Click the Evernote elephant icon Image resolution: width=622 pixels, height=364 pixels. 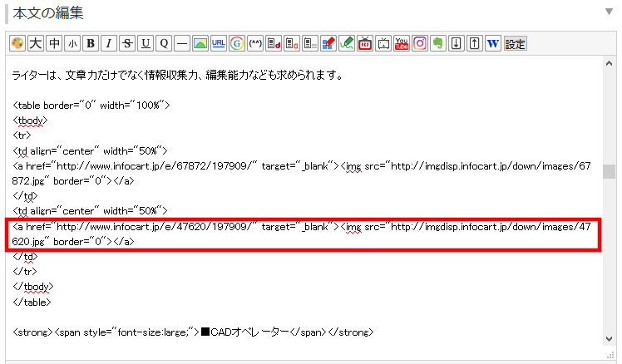click(438, 43)
